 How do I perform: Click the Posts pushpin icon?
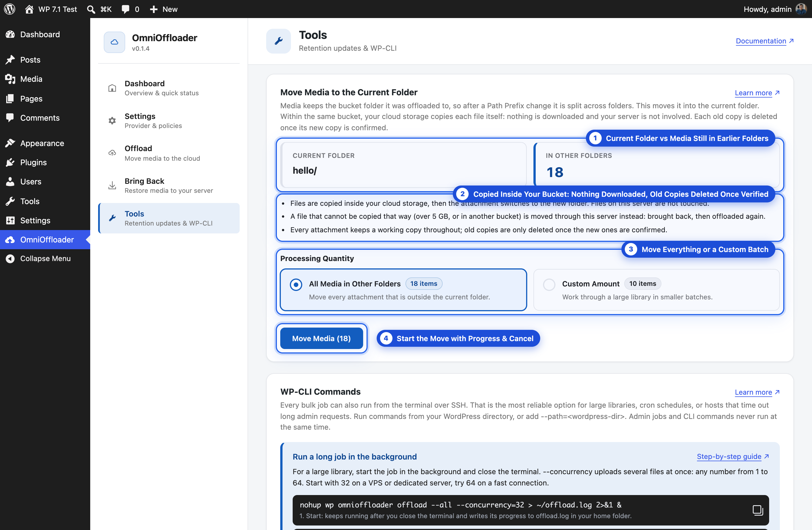(x=10, y=60)
